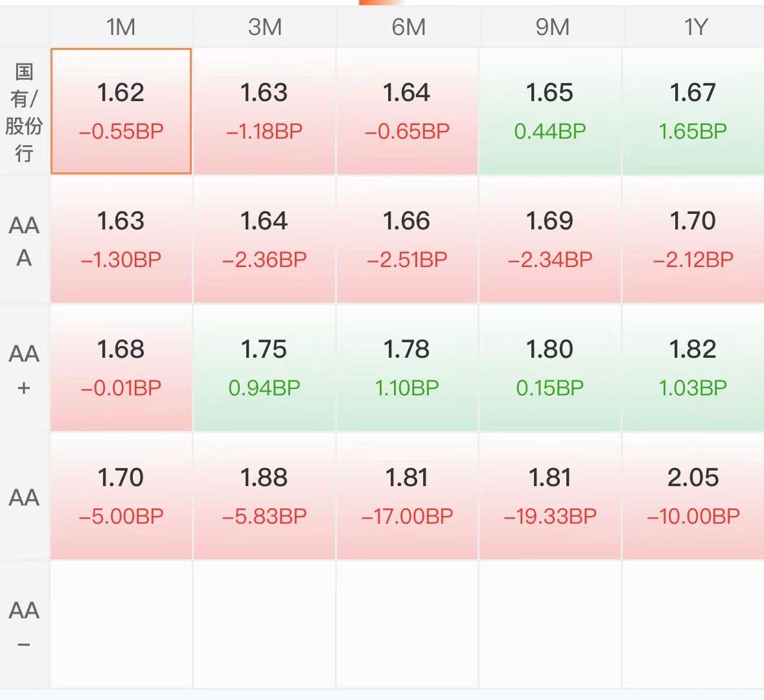
Task: Click AA+ 1M cell showing -0.01BP
Action: tap(121, 368)
